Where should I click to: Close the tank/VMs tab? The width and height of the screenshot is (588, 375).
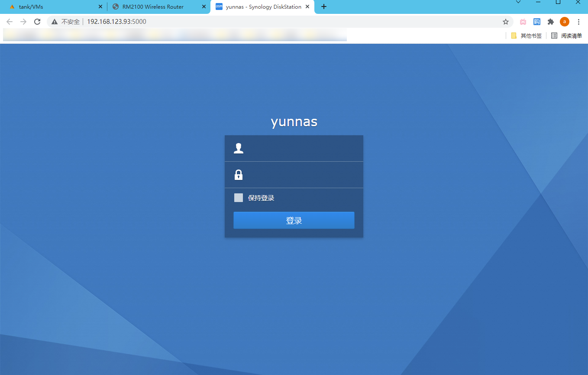100,7
